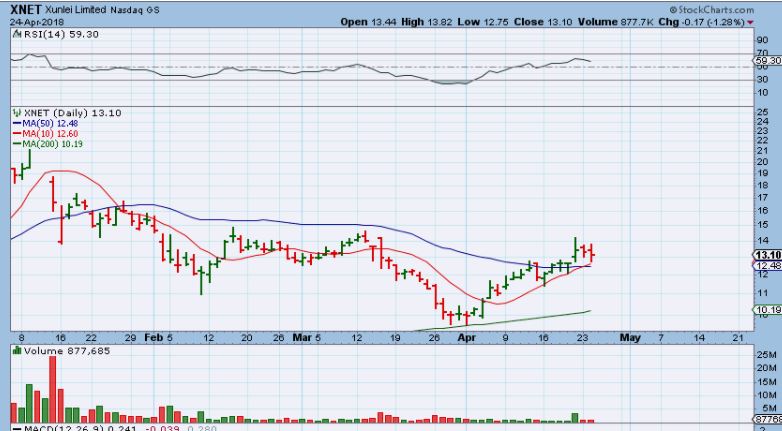This screenshot has height=431, width=782.
Task: Click the 17 level on price axis
Action: 762,198
